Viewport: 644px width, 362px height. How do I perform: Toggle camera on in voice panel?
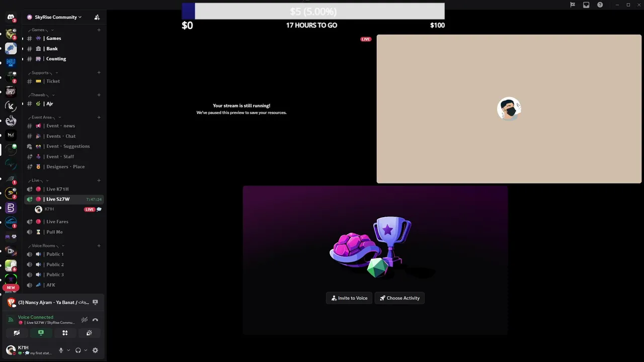pyautogui.click(x=17, y=333)
